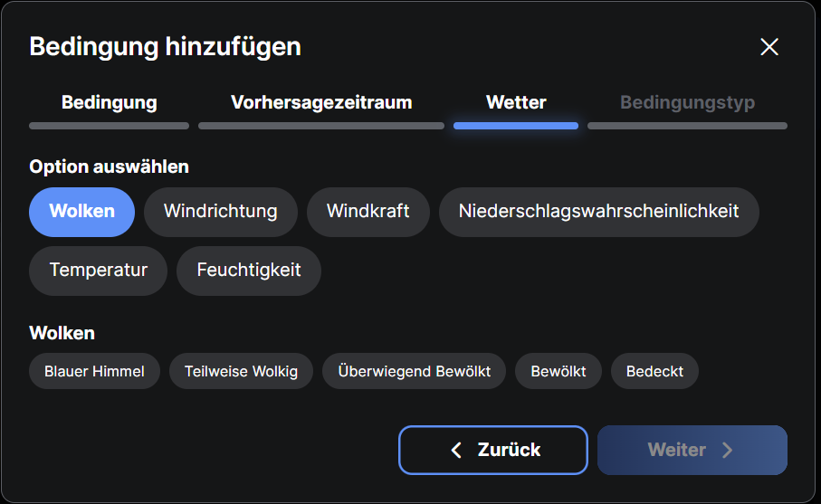
Task: Click the right chevron icon beside Weiter
Action: 727,450
